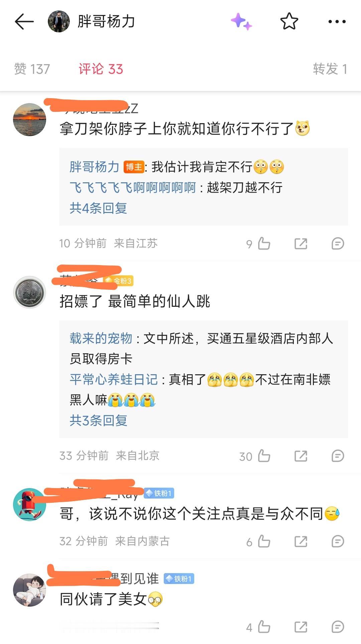
Task: Open 胖哥杨力 avatar in the header
Action: point(59,22)
